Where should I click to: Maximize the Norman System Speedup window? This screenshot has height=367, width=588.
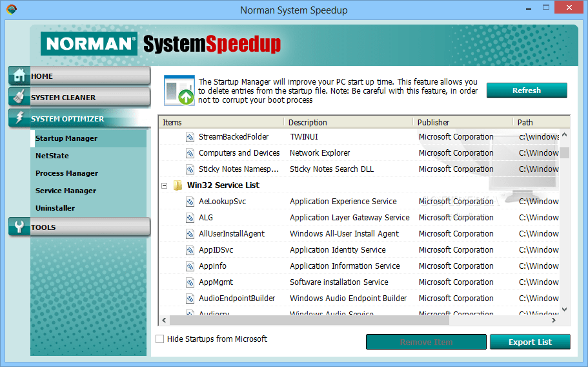tap(546, 8)
